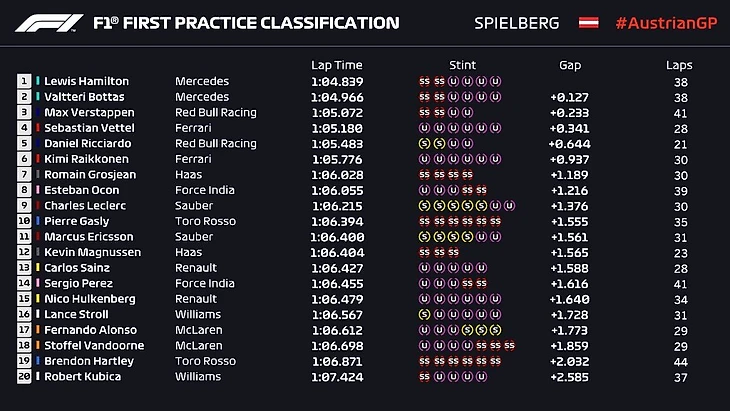The width and height of the screenshot is (730, 411).
Task: Click Stroll's first soft tyre icon
Action: pos(424,315)
